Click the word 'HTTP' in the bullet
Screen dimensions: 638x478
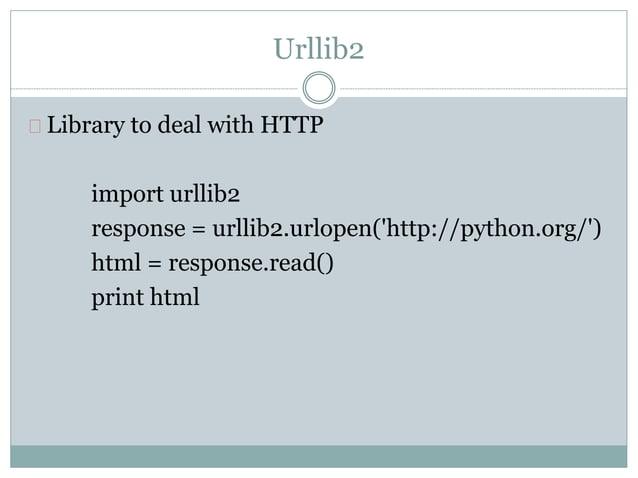[292, 124]
